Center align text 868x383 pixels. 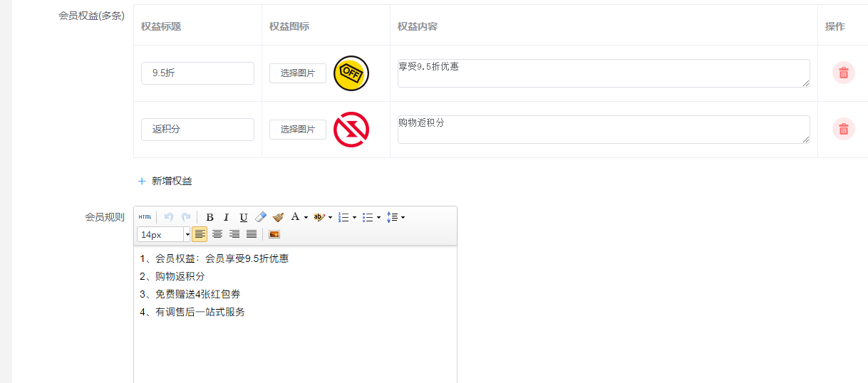point(217,234)
